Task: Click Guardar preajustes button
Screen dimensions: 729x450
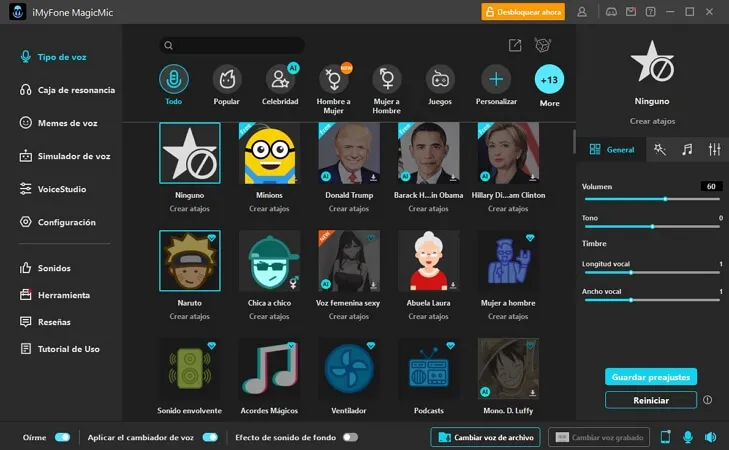Action: pos(651,377)
